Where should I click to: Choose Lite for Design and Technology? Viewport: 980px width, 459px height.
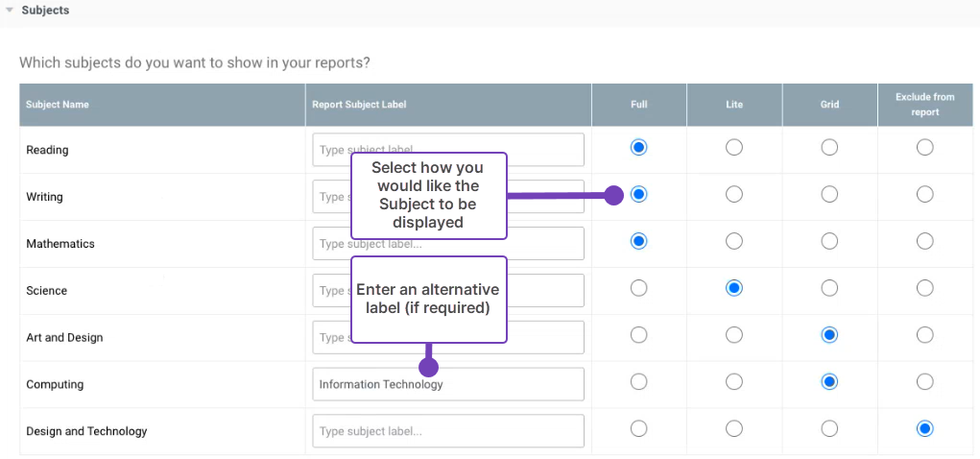733,429
